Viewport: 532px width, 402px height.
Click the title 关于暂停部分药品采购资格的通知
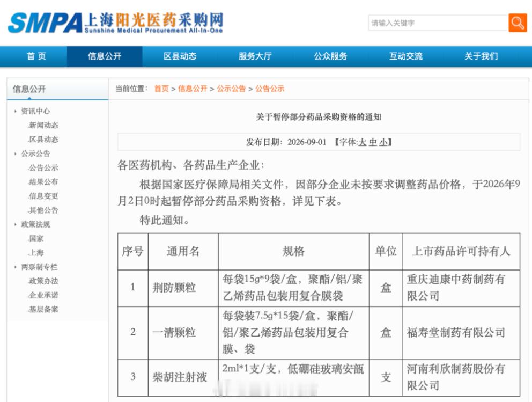(319, 117)
